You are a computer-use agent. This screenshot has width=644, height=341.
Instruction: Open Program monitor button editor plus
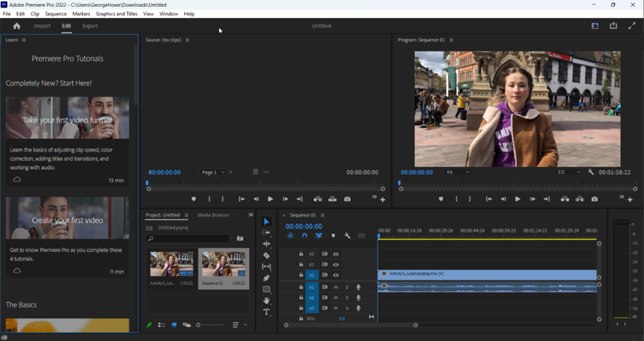click(x=630, y=200)
